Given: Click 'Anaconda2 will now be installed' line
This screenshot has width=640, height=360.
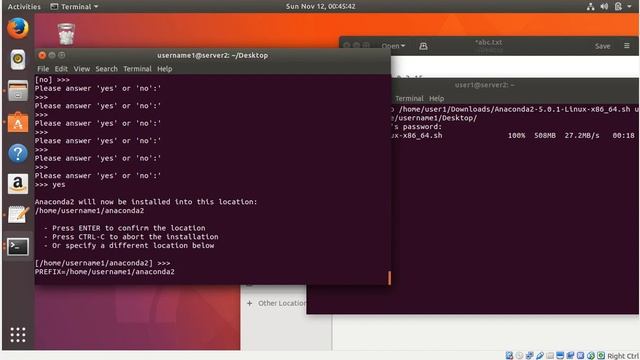Looking at the screenshot, I should [x=146, y=202].
